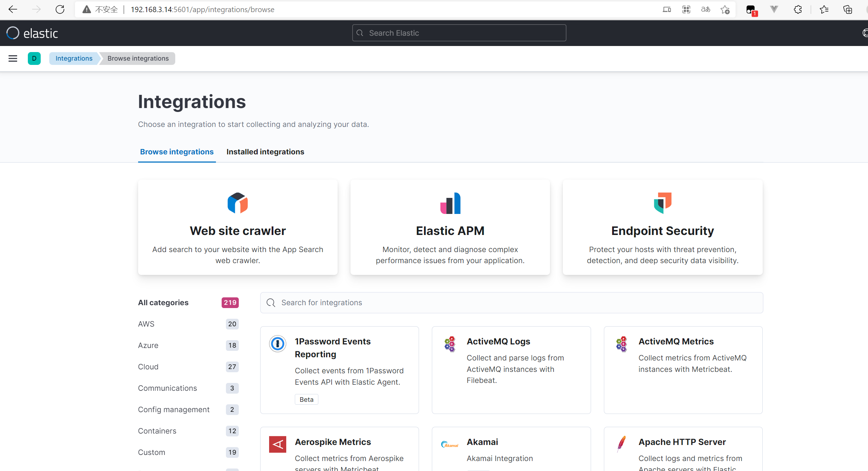Open browser collections icon
This screenshot has height=471, width=868.
click(x=848, y=10)
